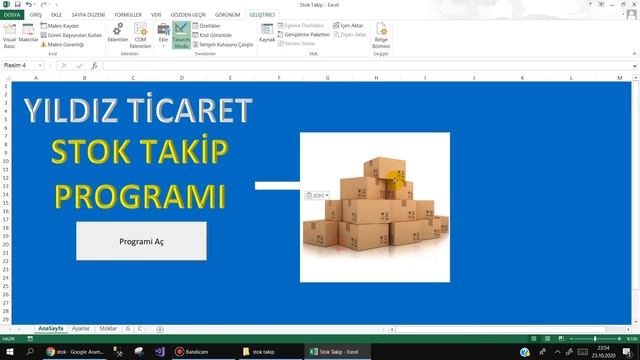This screenshot has height=360, width=640.
Task: Select the AnaSayfa sheet tab
Action: [51, 329]
